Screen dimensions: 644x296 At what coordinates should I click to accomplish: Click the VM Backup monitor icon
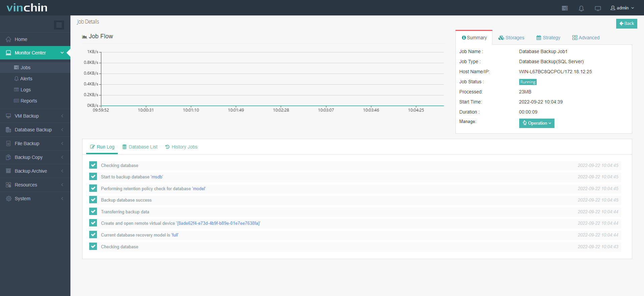pyautogui.click(x=8, y=116)
